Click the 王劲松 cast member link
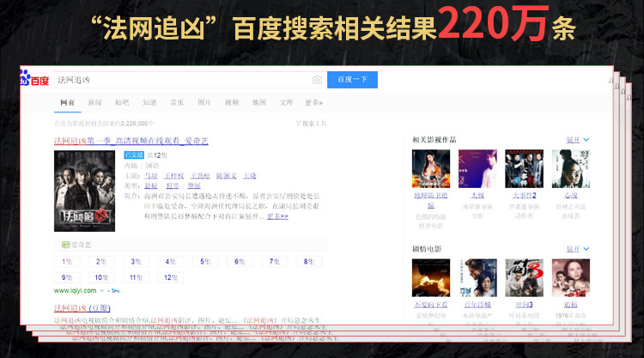This screenshot has width=644, height=358. point(200,176)
